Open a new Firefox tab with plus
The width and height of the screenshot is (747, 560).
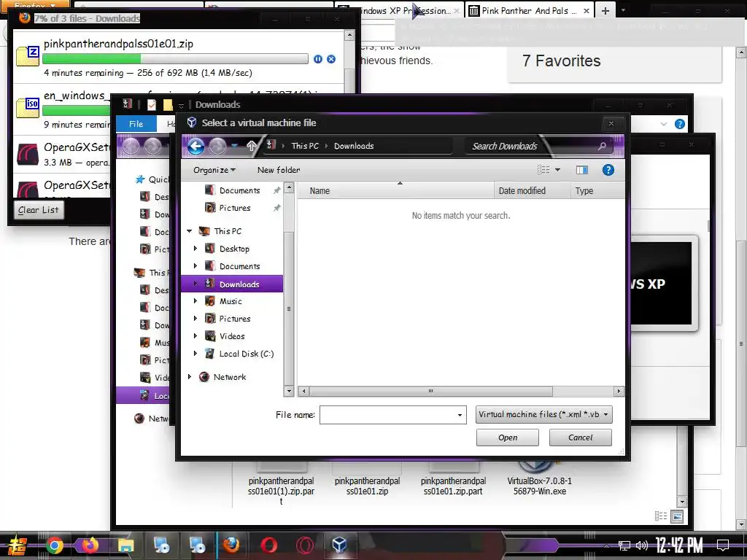click(x=605, y=10)
